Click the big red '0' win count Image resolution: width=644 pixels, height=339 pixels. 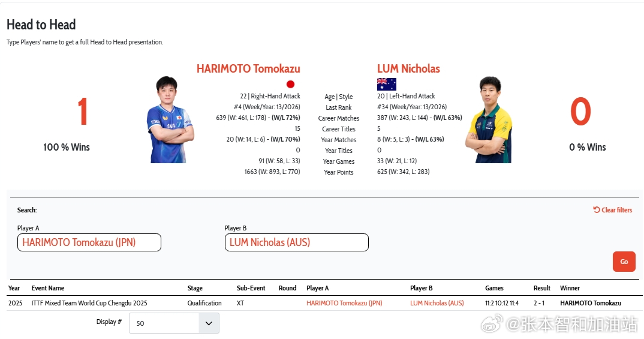[x=580, y=112]
